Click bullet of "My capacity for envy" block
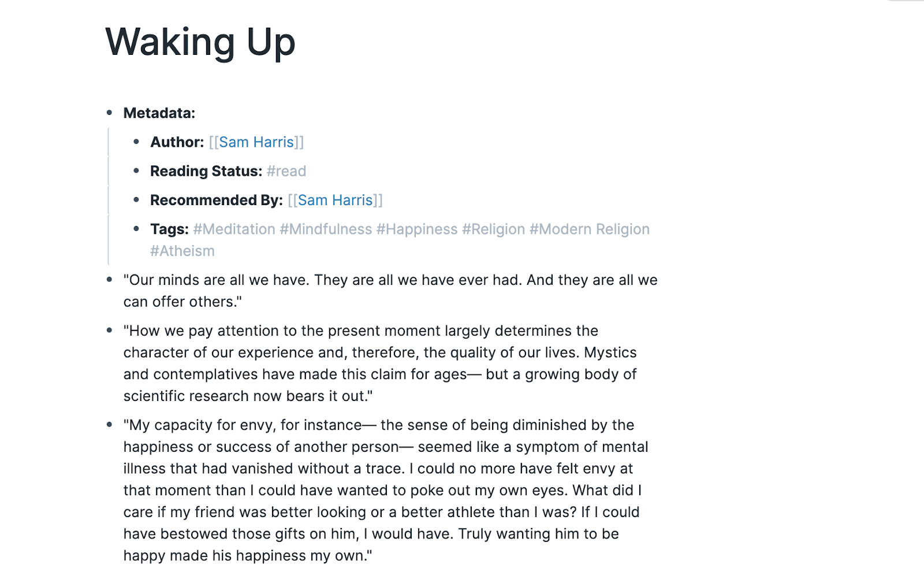The width and height of the screenshot is (924, 572). (109, 425)
